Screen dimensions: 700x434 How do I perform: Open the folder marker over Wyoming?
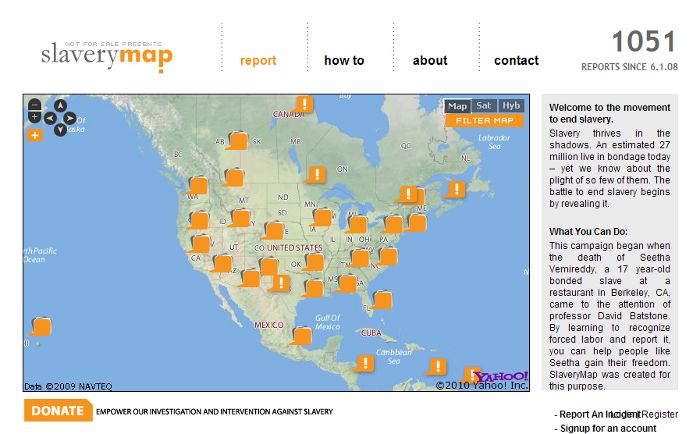(x=239, y=218)
